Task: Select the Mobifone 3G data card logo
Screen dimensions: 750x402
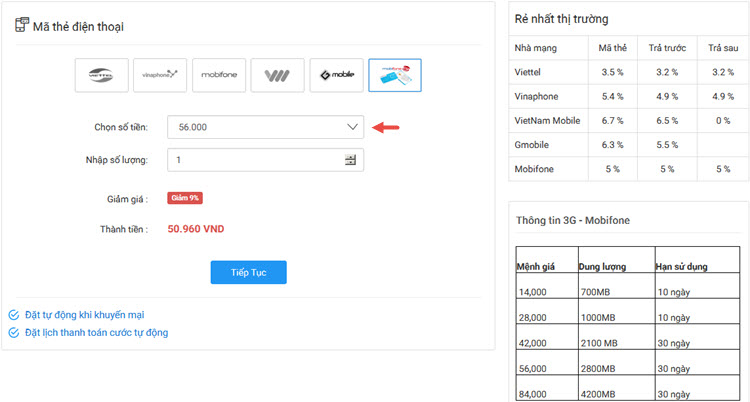Action: (395, 75)
